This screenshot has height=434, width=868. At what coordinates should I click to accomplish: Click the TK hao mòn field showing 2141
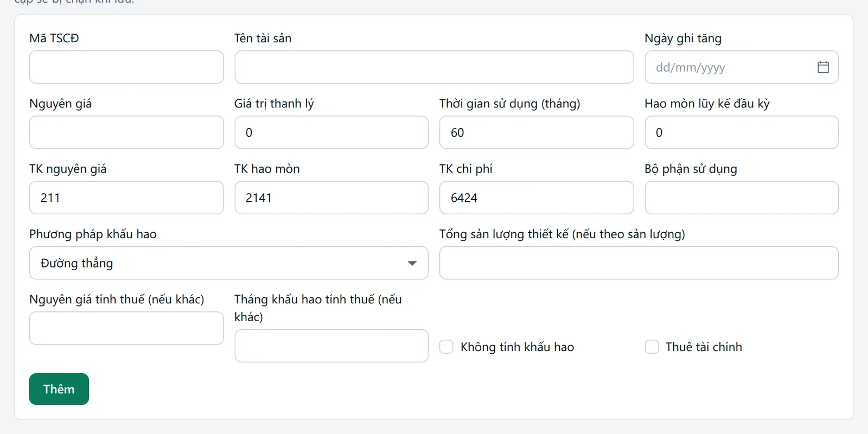coord(331,197)
